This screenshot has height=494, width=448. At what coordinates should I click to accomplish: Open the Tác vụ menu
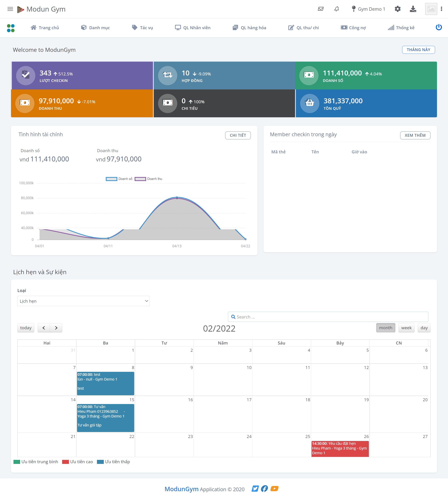coord(142,28)
